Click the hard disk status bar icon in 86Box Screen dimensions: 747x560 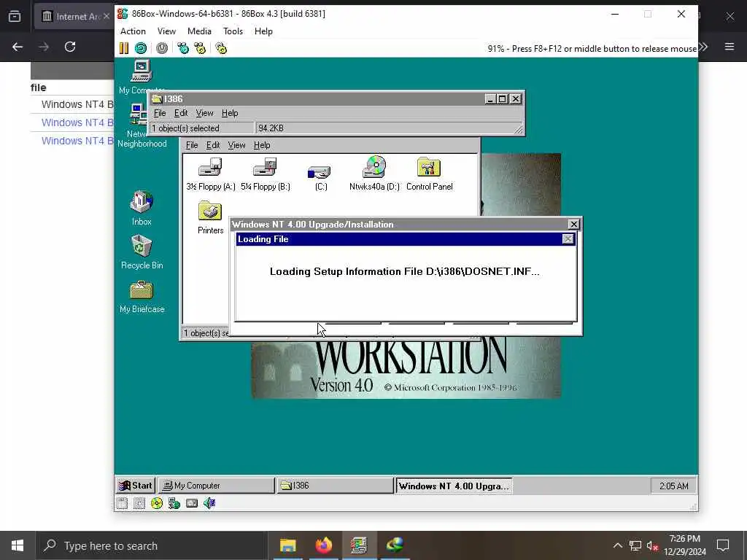point(192,503)
